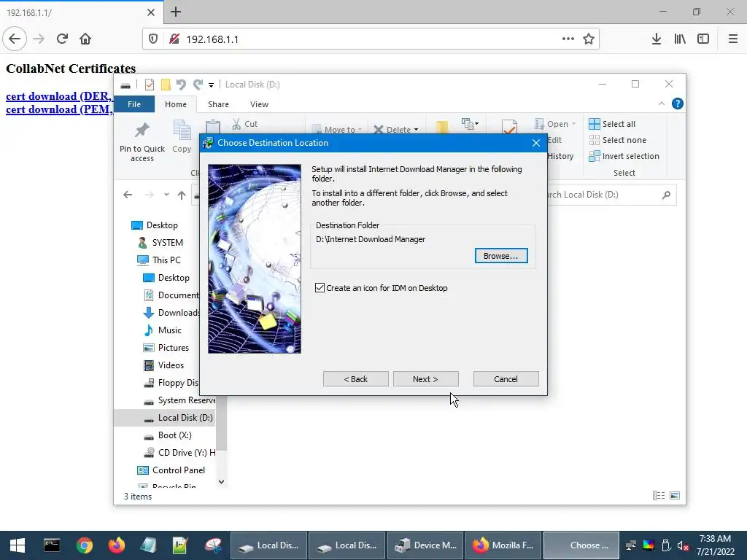This screenshot has width=747, height=560.
Task: Select Music in the navigation pane
Action: [x=169, y=330]
